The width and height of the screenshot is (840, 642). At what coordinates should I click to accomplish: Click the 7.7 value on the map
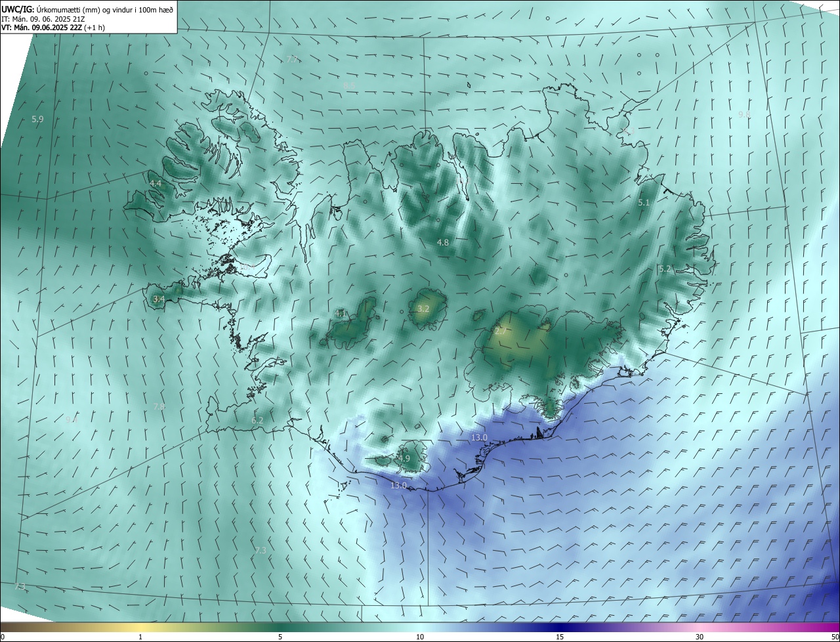(293, 59)
